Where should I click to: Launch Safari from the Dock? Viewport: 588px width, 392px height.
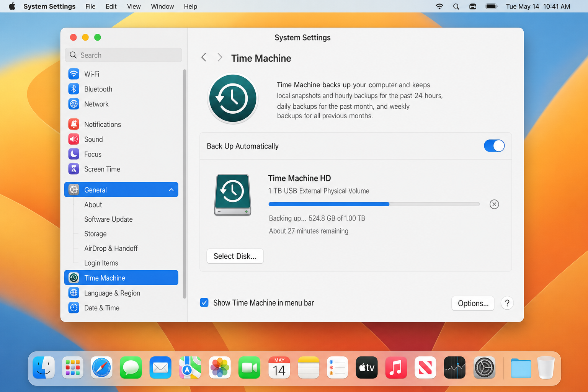point(101,367)
